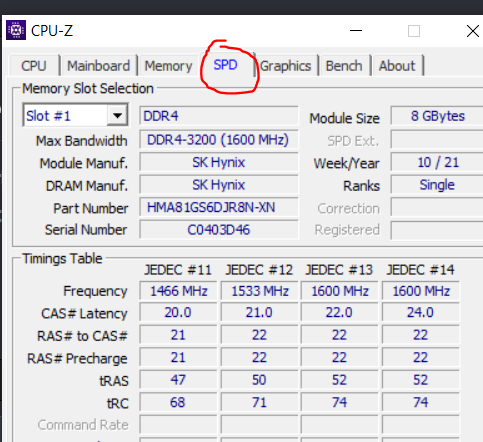Image resolution: width=483 pixels, height=442 pixels.
Task: Click JEDEC #11 frequency 1466 MHz
Action: click(x=178, y=291)
